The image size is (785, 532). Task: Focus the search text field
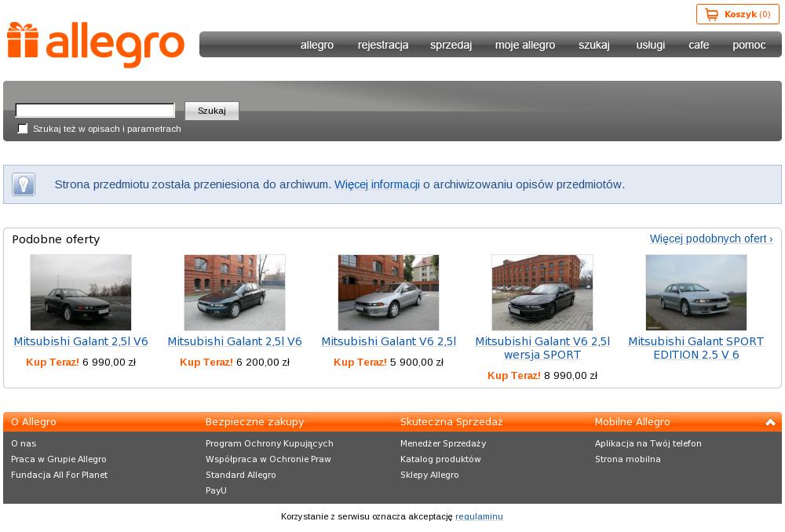[95, 110]
